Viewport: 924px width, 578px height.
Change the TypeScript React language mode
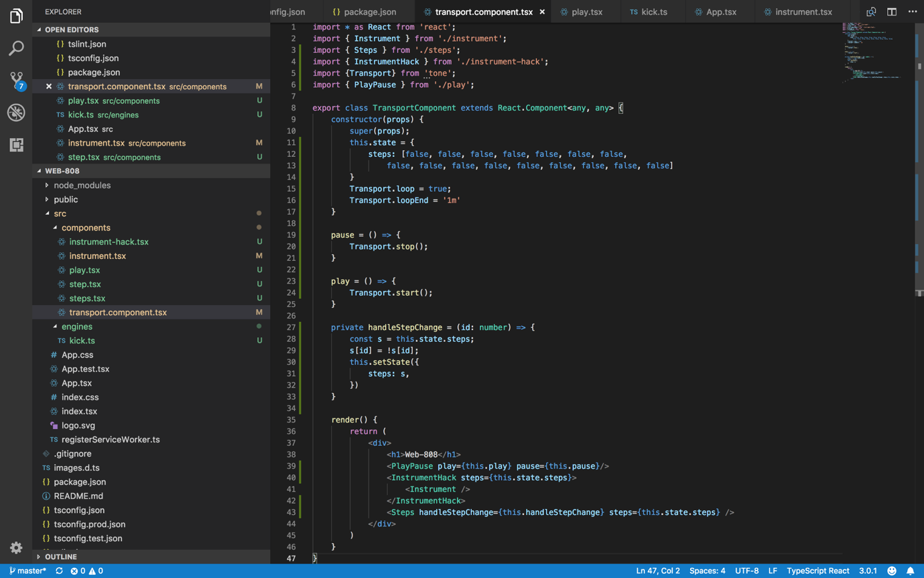[817, 571]
